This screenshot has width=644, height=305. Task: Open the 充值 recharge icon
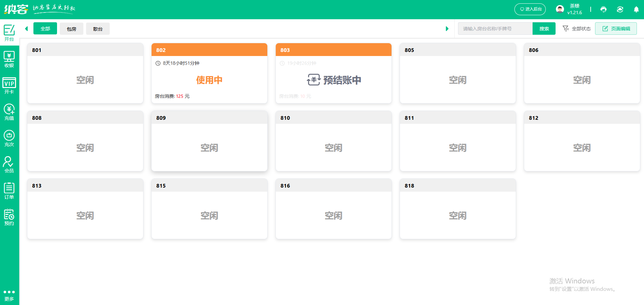(x=9, y=112)
